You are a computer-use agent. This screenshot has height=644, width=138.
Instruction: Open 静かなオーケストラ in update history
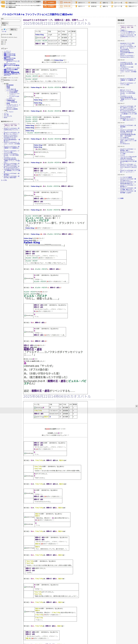pos(125,90)
